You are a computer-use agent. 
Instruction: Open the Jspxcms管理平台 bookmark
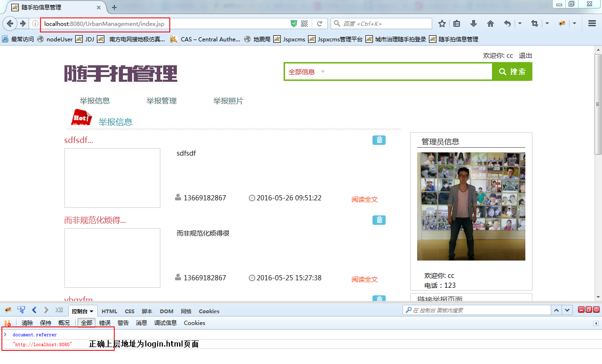[335, 40]
